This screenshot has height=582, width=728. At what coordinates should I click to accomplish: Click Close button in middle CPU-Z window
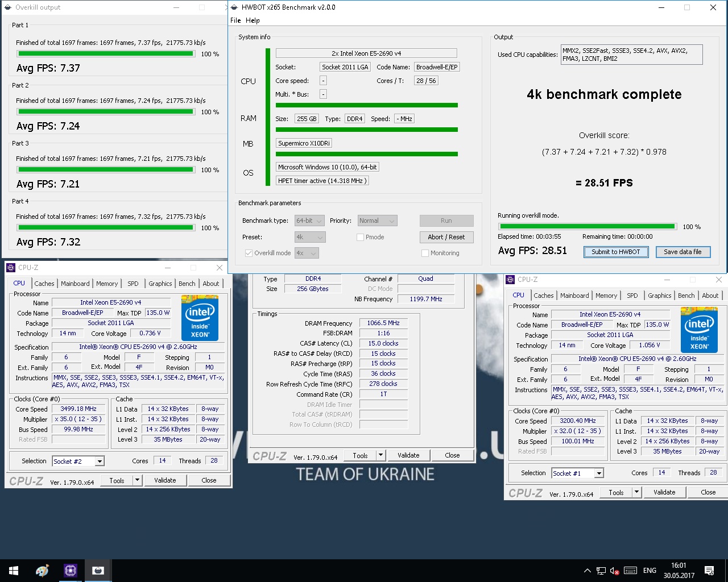tap(452, 455)
